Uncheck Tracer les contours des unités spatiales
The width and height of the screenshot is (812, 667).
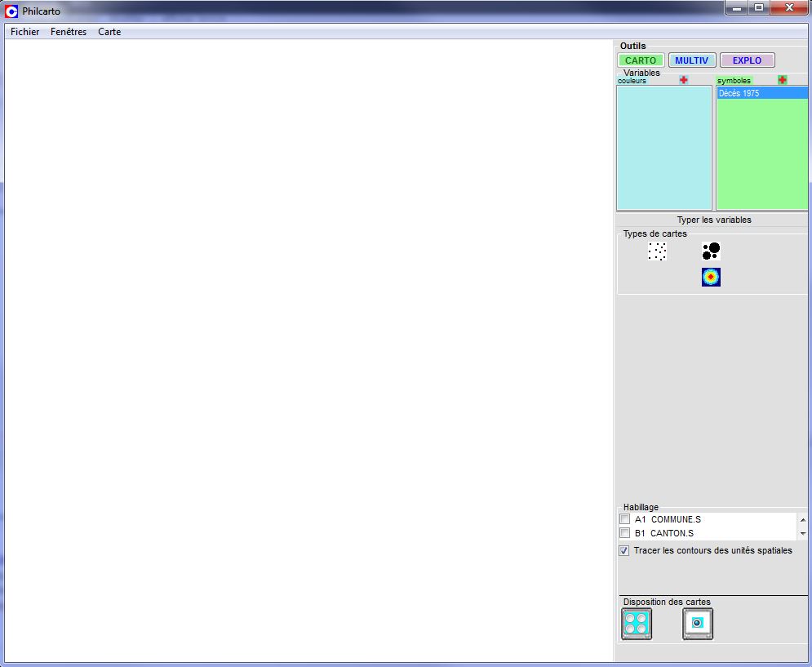(x=624, y=550)
